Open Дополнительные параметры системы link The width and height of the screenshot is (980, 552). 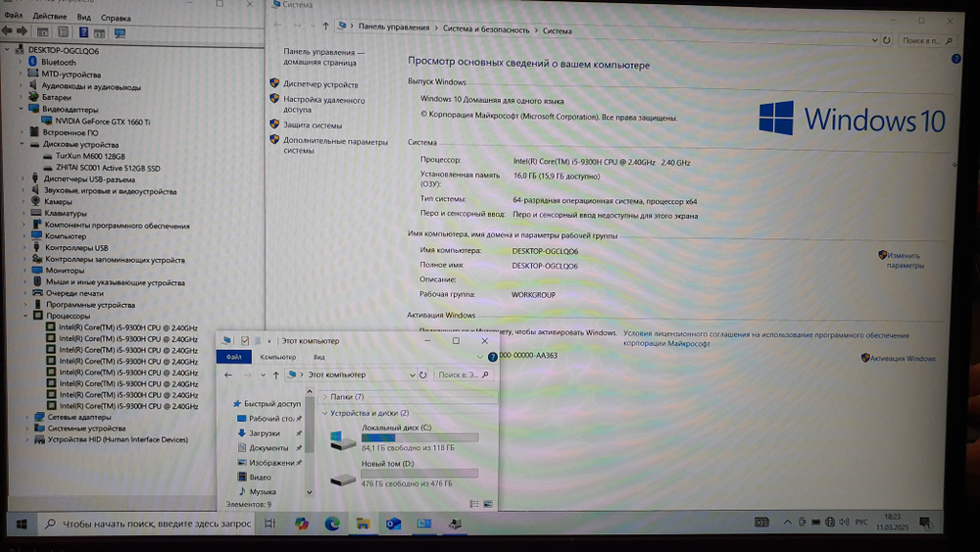(335, 146)
